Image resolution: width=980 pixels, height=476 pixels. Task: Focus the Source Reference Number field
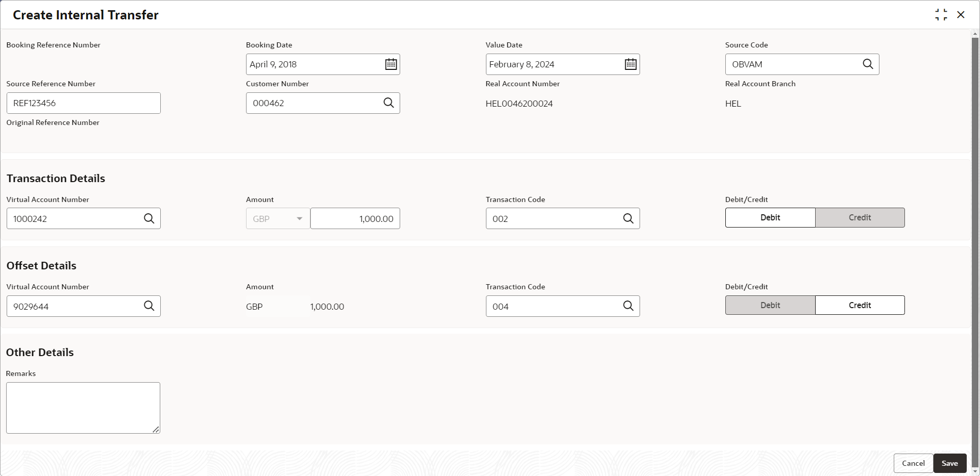coord(84,103)
